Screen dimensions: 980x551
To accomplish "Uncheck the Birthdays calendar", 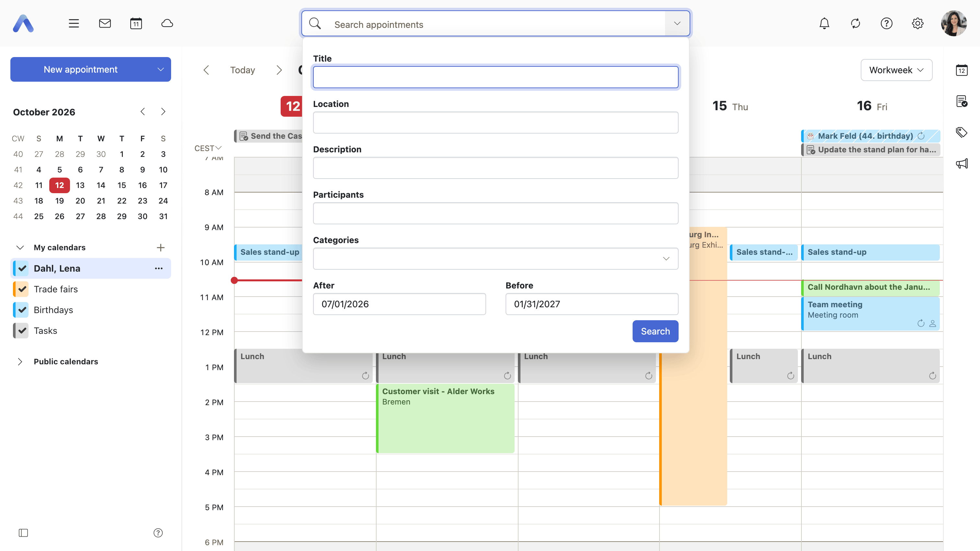I will tap(22, 310).
